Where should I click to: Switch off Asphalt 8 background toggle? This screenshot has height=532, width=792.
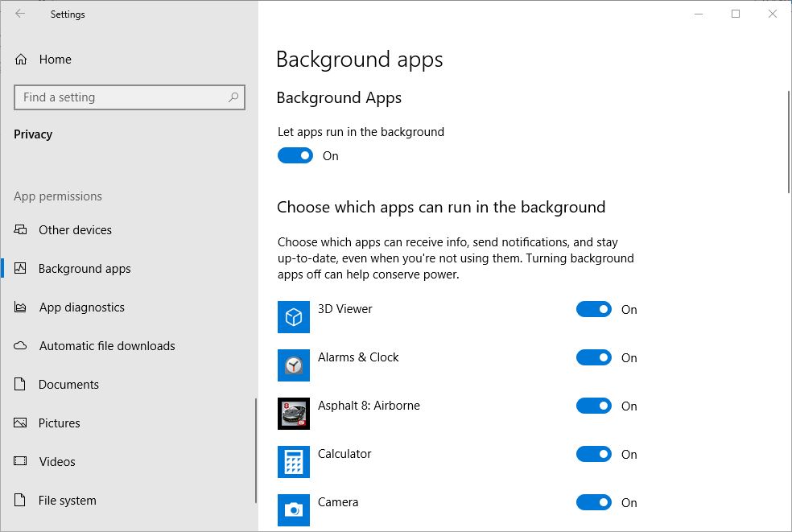594,406
